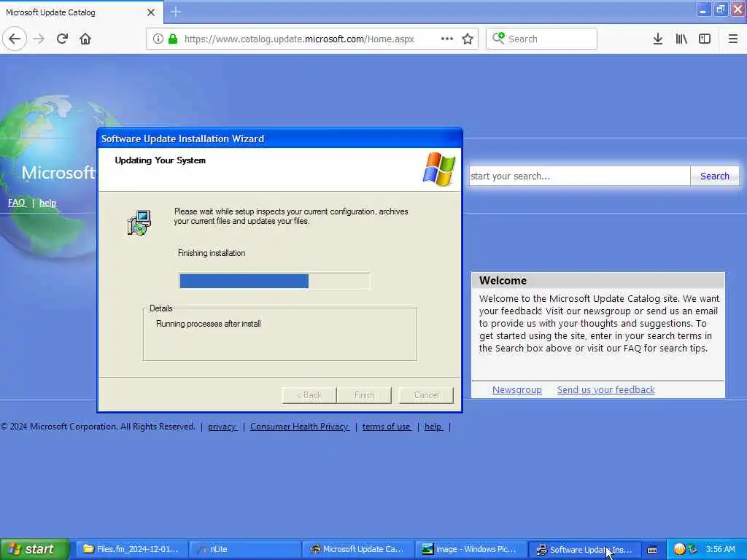The image size is (747, 560).
Task: Switch to Software Update Installer taskbar item
Action: [x=584, y=549]
